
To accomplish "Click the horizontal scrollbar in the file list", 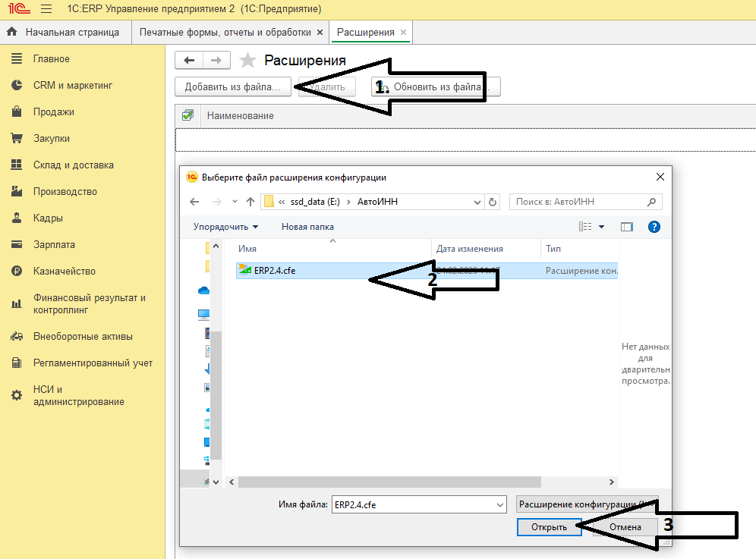I will [389, 482].
